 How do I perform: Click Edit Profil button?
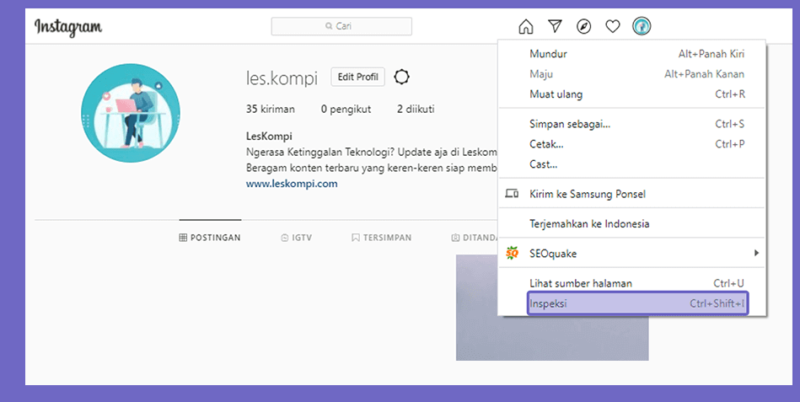click(x=358, y=77)
